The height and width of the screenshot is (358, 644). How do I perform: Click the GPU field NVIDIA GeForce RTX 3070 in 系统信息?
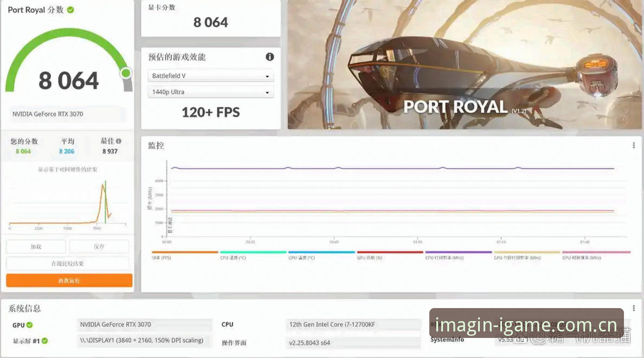coord(145,324)
